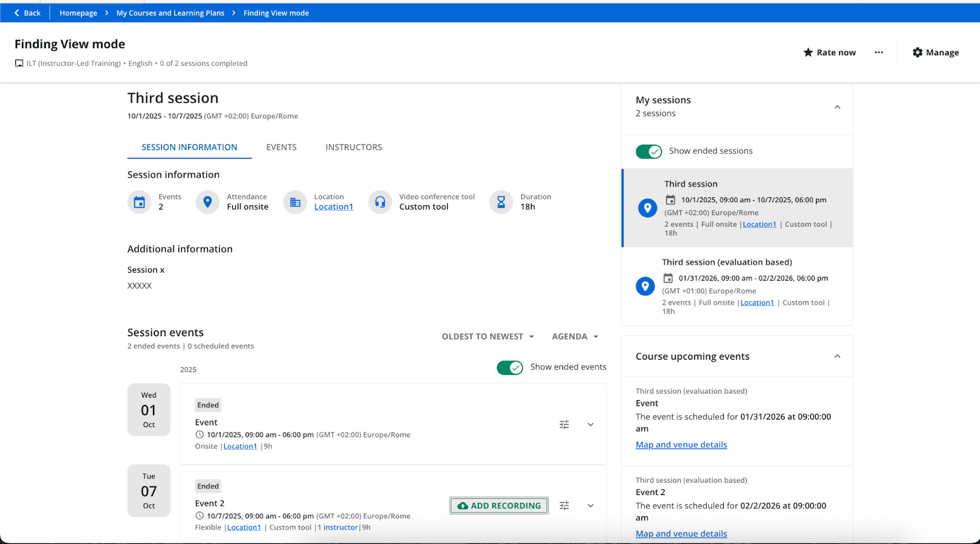Screen dimensions: 980x544
Task: Open the three-dot more options menu
Action: (879, 53)
